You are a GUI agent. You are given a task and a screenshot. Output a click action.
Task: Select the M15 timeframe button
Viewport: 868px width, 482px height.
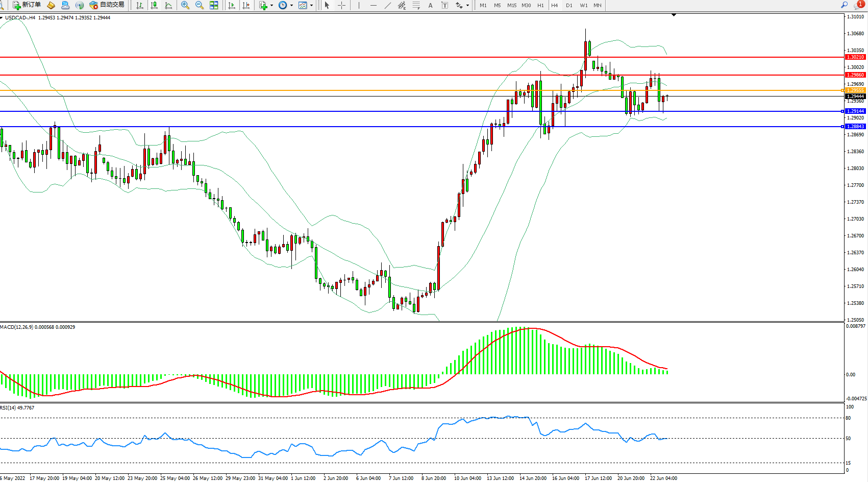click(x=512, y=5)
